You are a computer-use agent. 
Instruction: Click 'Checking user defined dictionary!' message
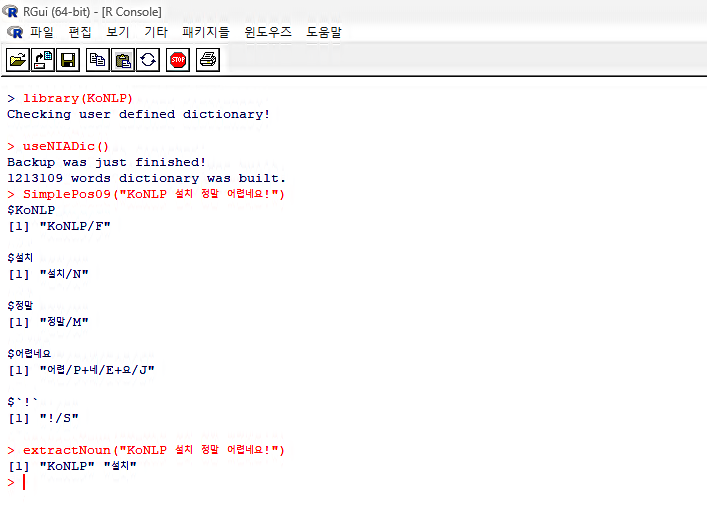click(138, 114)
